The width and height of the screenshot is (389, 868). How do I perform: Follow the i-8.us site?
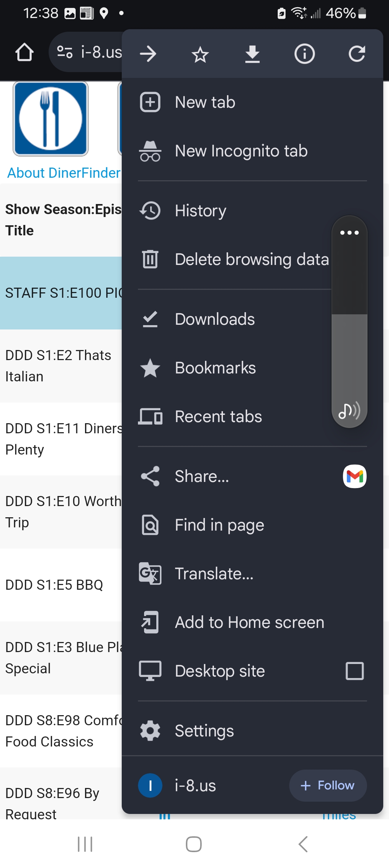click(x=328, y=785)
